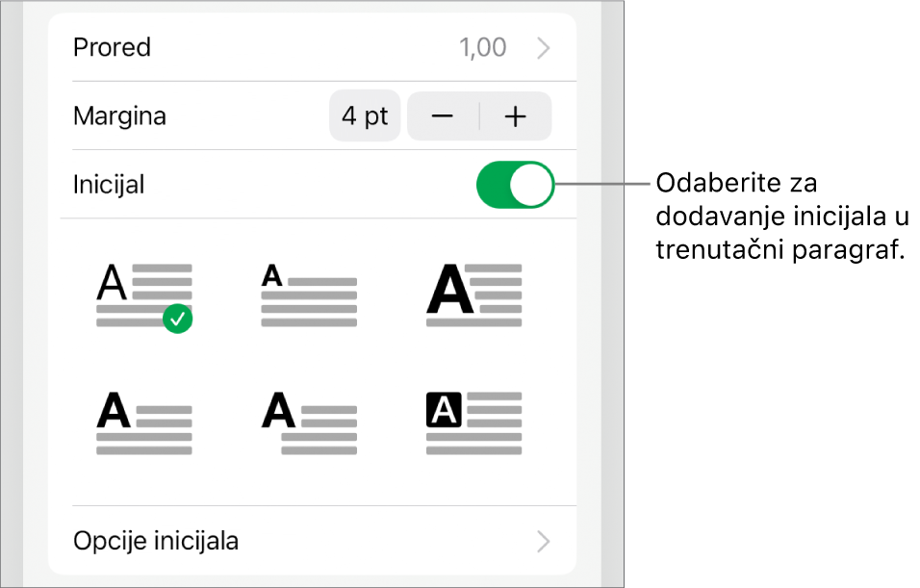
Task: Expand Prored settings via chevron
Action: (544, 48)
